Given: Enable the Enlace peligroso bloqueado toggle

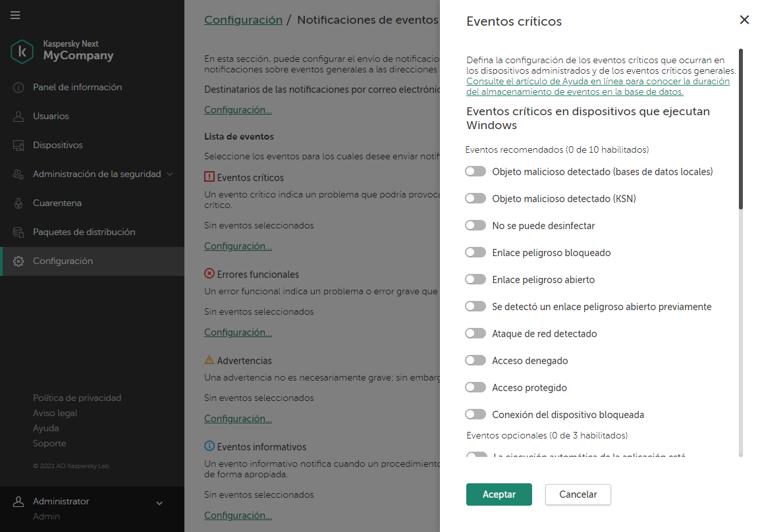Looking at the screenshot, I should tap(475, 252).
